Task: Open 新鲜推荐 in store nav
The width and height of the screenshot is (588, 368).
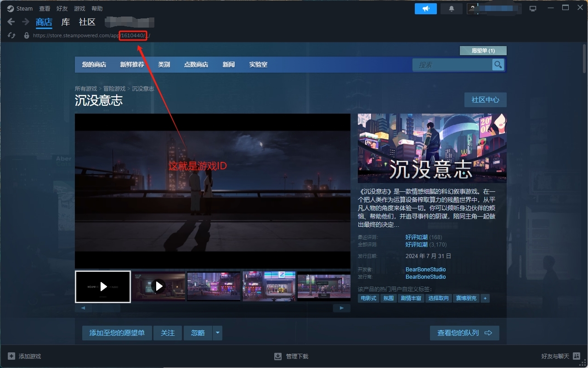Action: click(132, 64)
